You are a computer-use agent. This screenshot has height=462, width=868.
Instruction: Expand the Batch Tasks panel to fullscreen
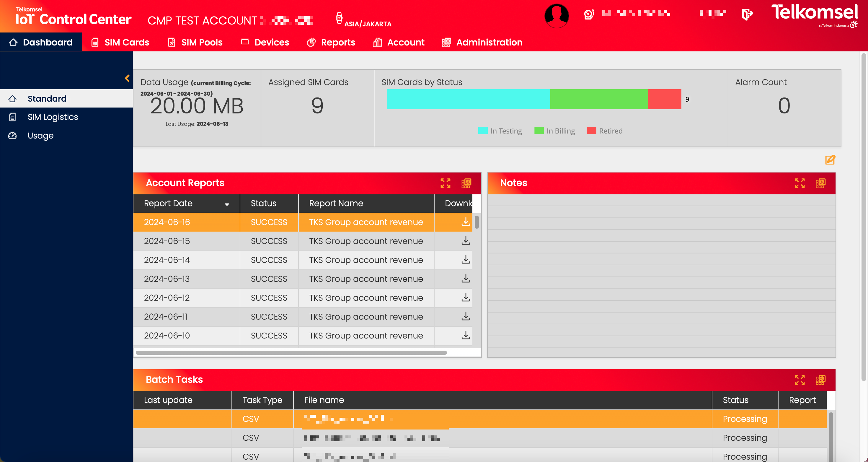pyautogui.click(x=799, y=380)
